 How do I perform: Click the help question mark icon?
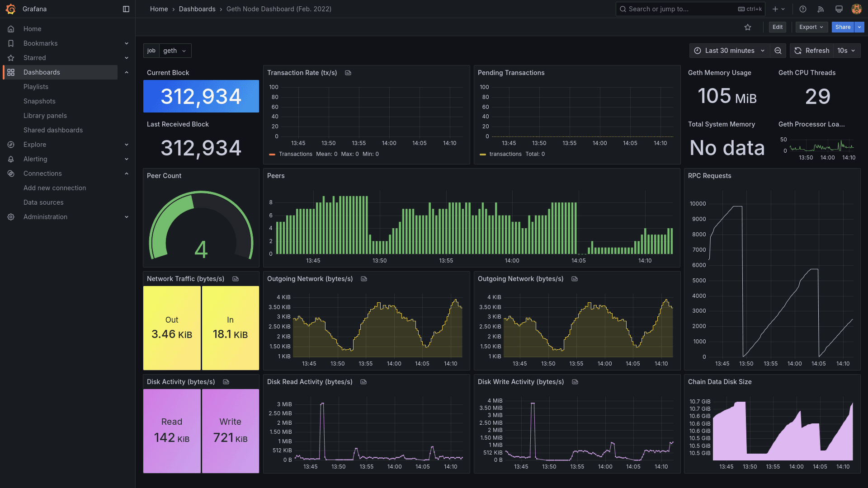pos(802,9)
